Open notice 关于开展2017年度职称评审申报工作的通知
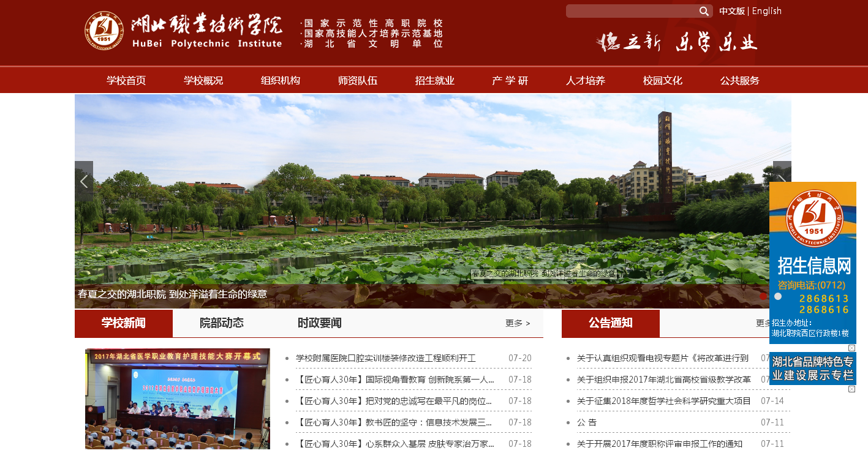The height and width of the screenshot is (453, 868). click(x=660, y=444)
